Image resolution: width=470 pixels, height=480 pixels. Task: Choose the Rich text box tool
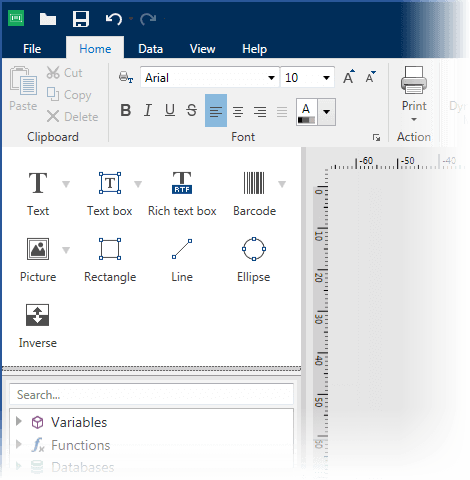[182, 193]
